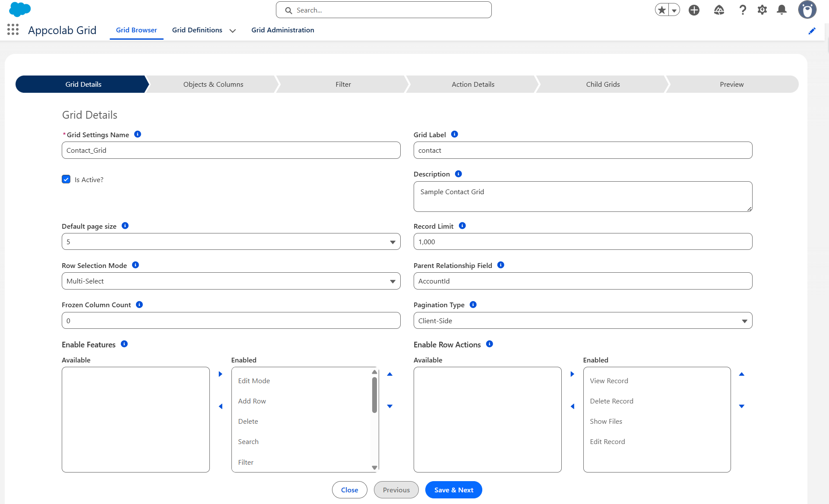Move row action to Available with left arrow
829x504 pixels.
pos(573,406)
